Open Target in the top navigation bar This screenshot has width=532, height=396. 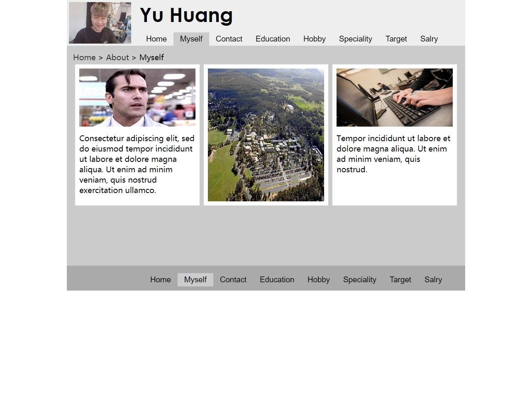coord(396,39)
